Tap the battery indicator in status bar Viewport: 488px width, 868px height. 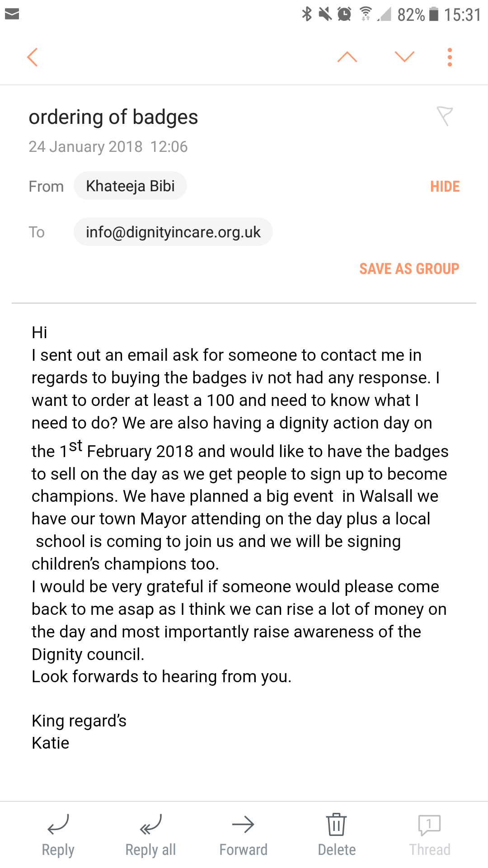click(x=434, y=14)
